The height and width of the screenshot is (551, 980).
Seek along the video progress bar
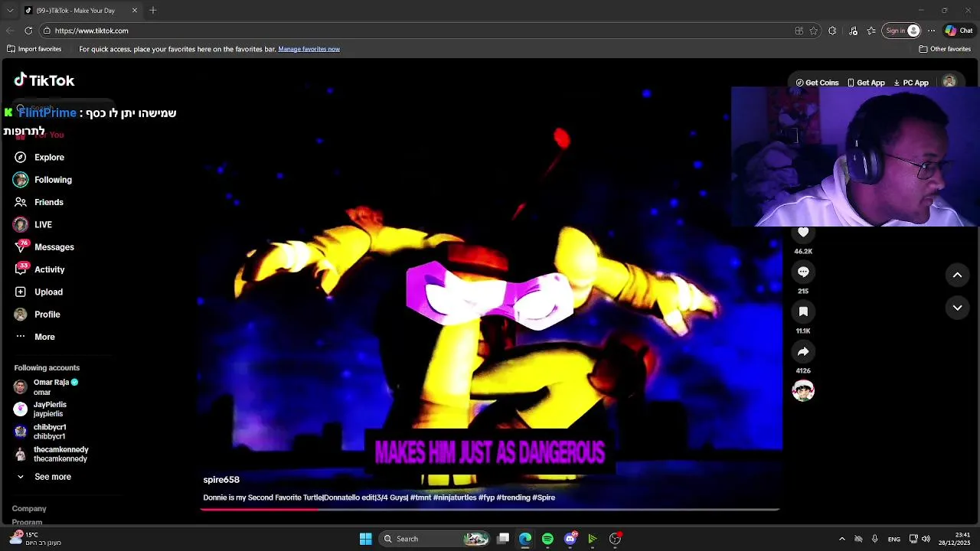490,509
